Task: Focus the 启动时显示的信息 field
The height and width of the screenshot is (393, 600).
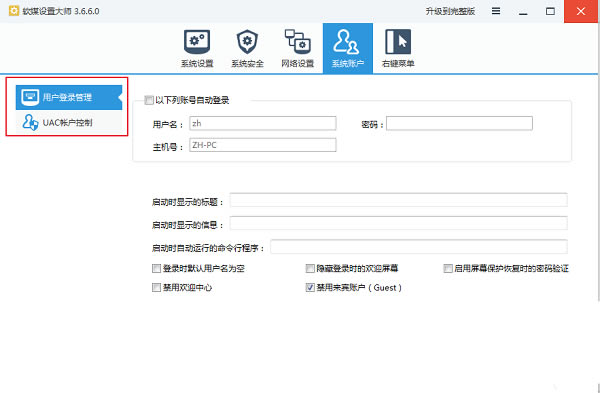Action: coord(398,223)
